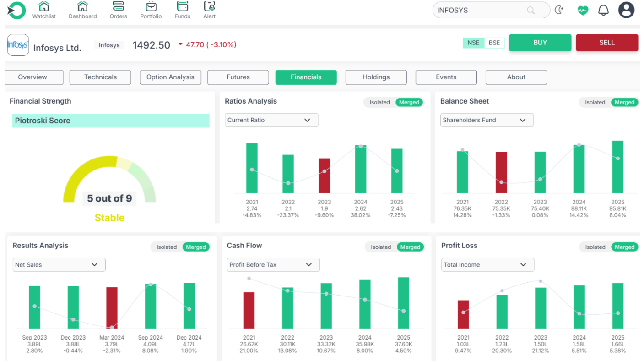Click the Portfolio briefcase icon

coord(151,7)
